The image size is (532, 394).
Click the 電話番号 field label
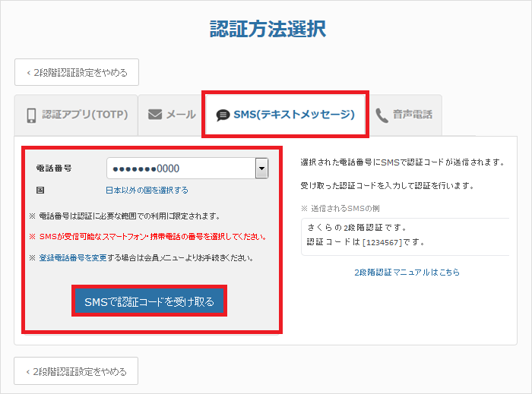click(53, 169)
